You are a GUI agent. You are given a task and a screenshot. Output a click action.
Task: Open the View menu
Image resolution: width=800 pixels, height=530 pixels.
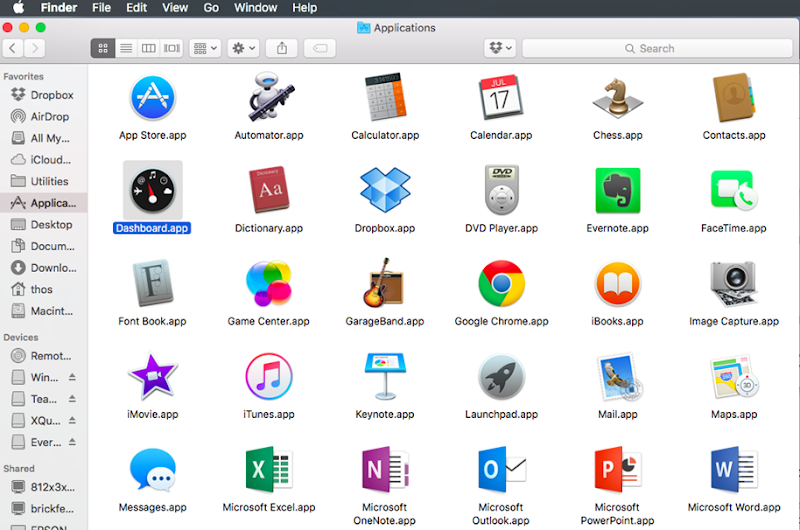coord(175,8)
